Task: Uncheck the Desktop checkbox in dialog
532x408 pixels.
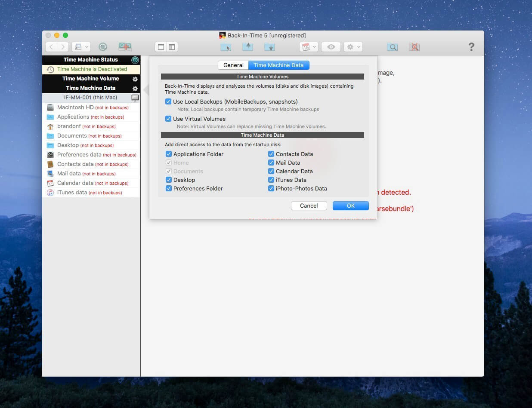Action: [x=169, y=180]
